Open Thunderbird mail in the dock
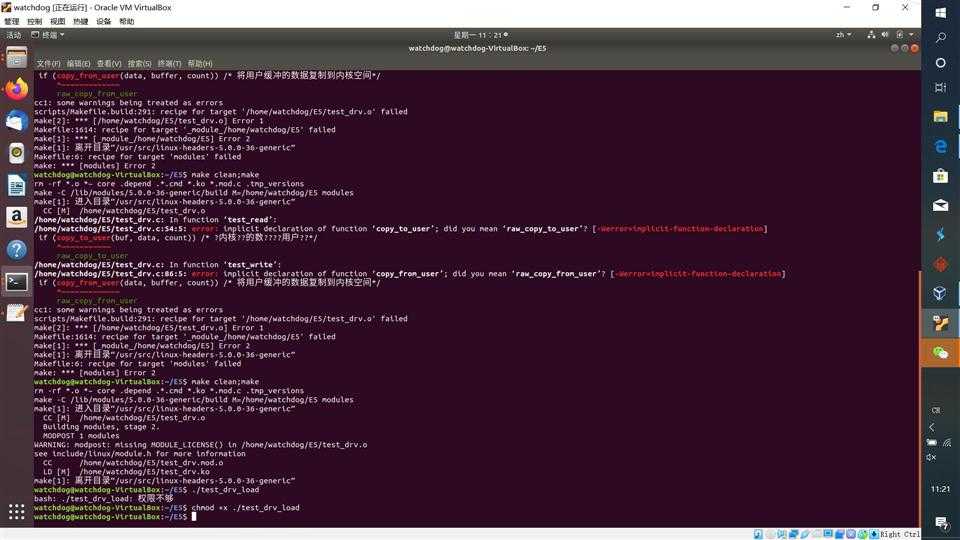The height and width of the screenshot is (540, 960). 17,121
